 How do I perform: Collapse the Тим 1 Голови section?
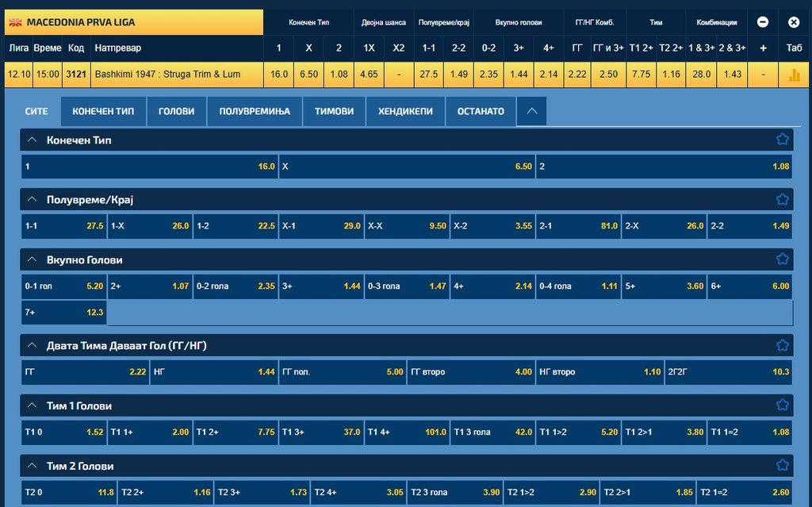(x=32, y=405)
